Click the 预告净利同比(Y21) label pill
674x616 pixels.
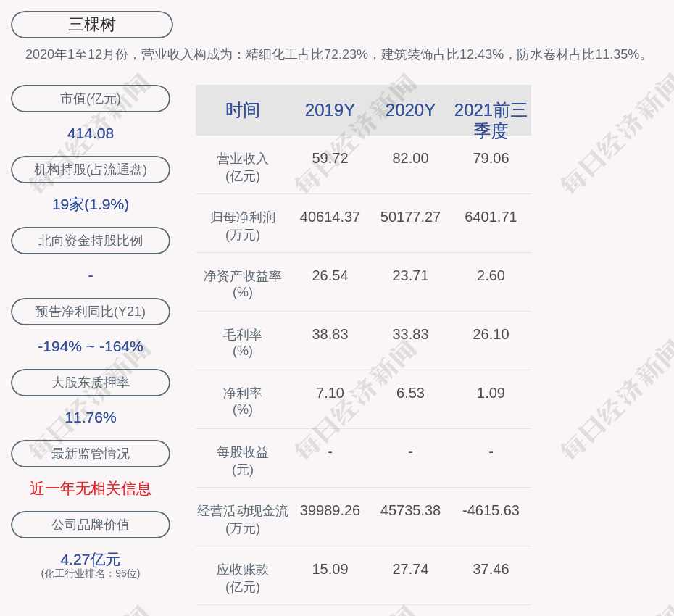tap(91, 311)
